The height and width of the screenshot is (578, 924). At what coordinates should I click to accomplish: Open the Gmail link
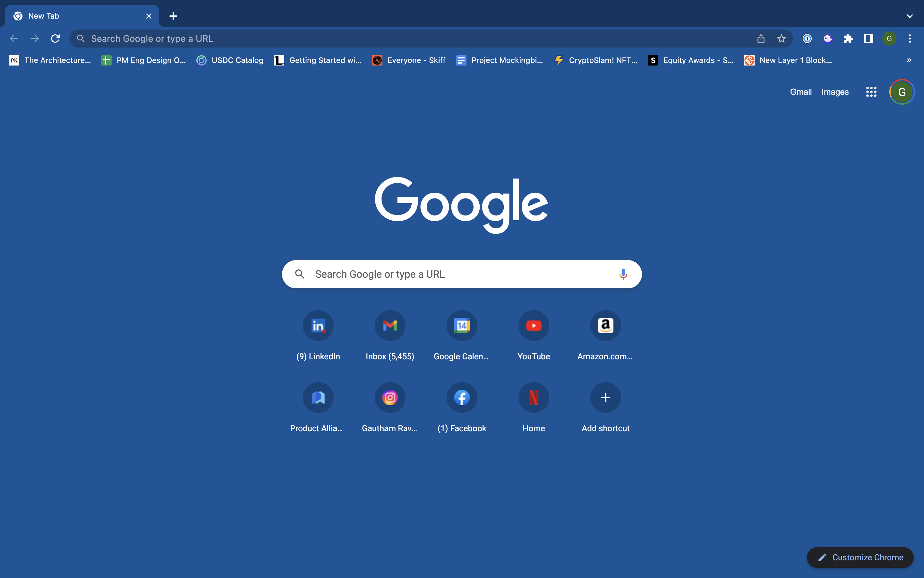point(801,92)
